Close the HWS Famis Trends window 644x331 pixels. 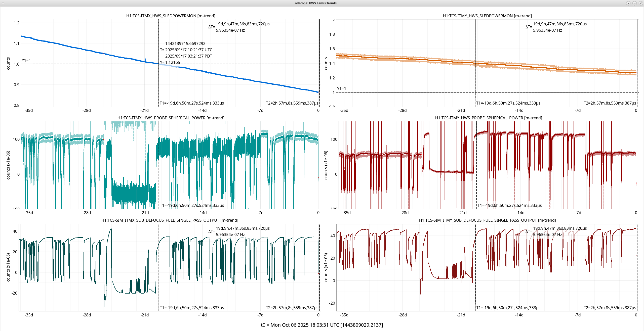pyautogui.click(x=640, y=3)
